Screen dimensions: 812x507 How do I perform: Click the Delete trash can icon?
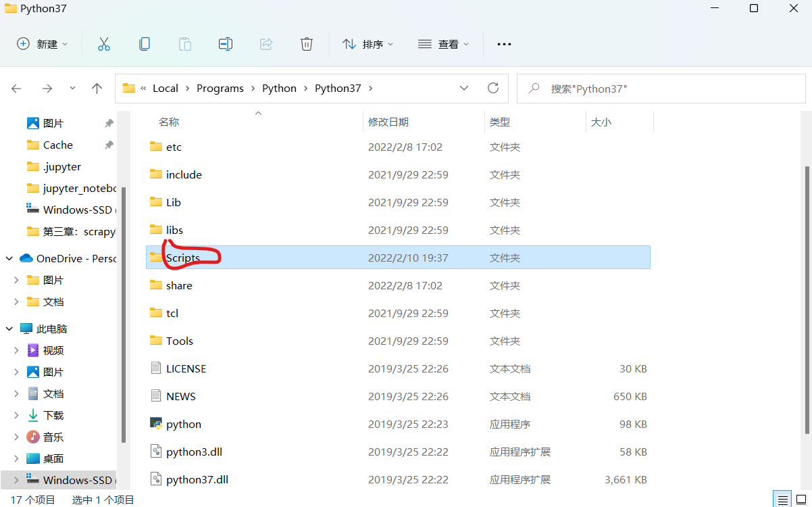(307, 44)
